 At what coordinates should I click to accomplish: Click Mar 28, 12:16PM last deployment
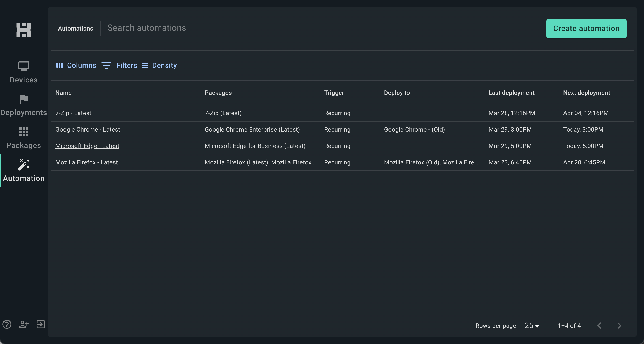click(x=512, y=113)
